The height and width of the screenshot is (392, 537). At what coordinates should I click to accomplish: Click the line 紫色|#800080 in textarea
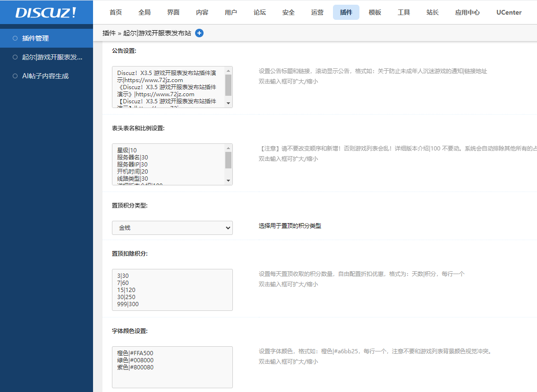point(135,367)
